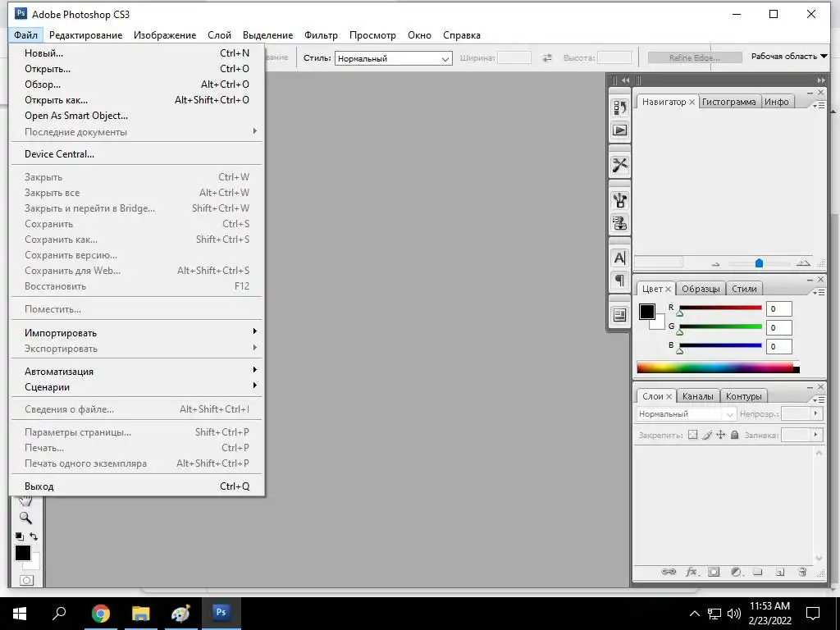Reset default foreground and background colors
This screenshot has width=840, height=630.
pyautogui.click(x=20, y=536)
